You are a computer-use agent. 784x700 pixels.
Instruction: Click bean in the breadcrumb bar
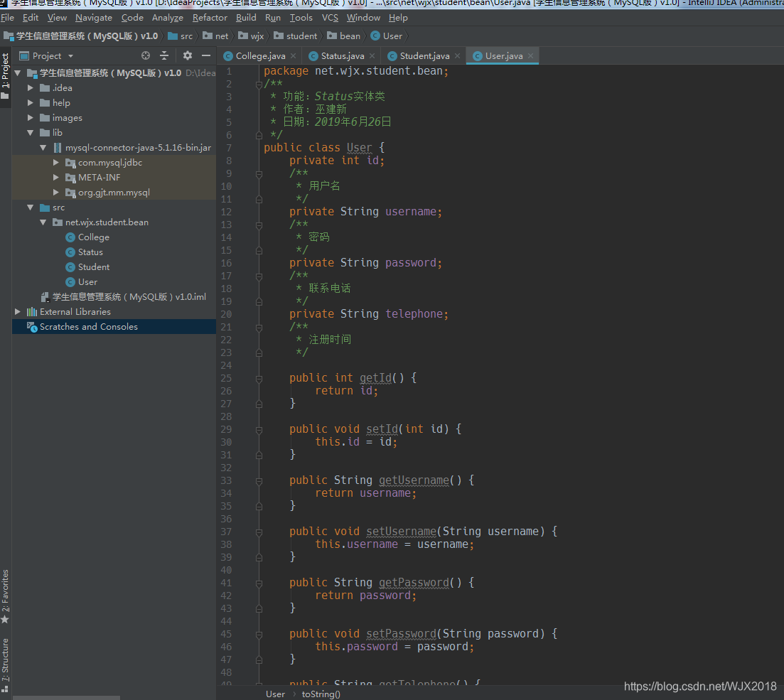343,36
